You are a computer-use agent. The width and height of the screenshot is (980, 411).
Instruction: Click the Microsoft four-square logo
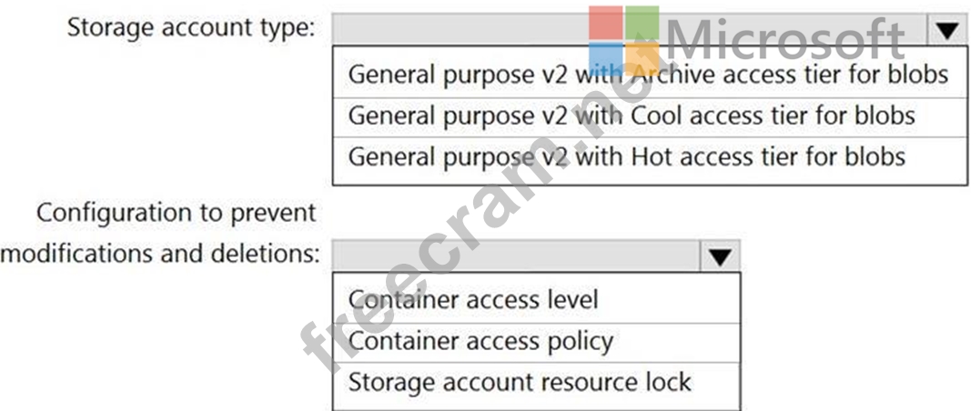pyautogui.click(x=623, y=41)
